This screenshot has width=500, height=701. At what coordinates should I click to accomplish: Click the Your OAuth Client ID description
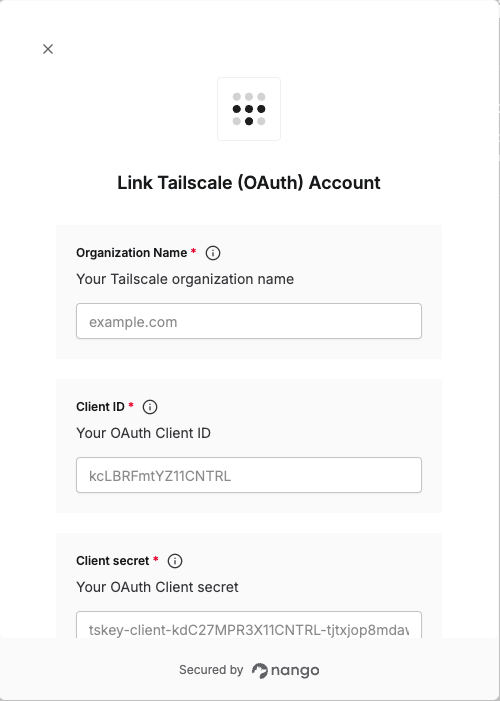coord(144,433)
